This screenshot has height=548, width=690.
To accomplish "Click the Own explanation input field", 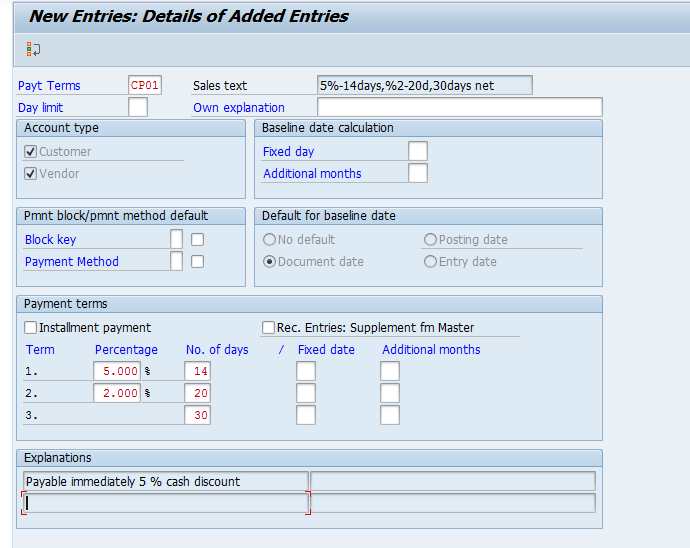I will (x=459, y=107).
